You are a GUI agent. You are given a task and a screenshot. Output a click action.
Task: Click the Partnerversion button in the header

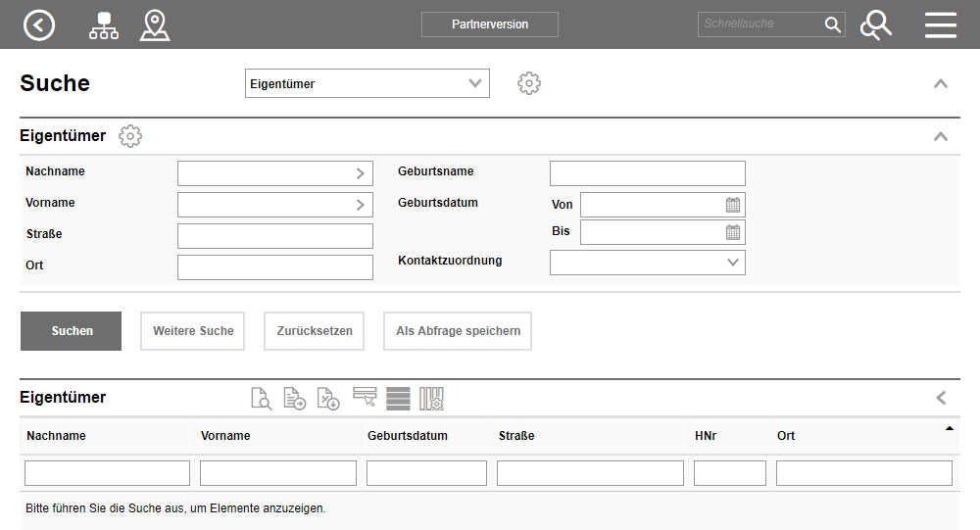click(489, 24)
